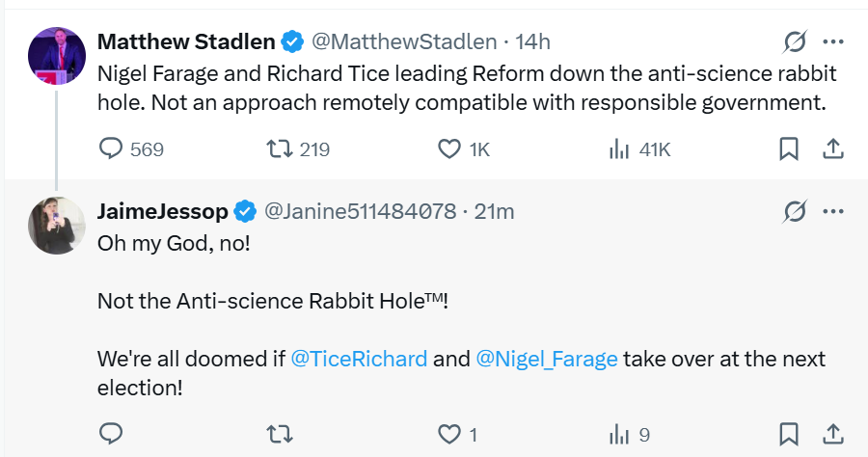View analytics for Matthew Stadlen's tweet
The width and height of the screenshot is (868, 457).
point(618,149)
